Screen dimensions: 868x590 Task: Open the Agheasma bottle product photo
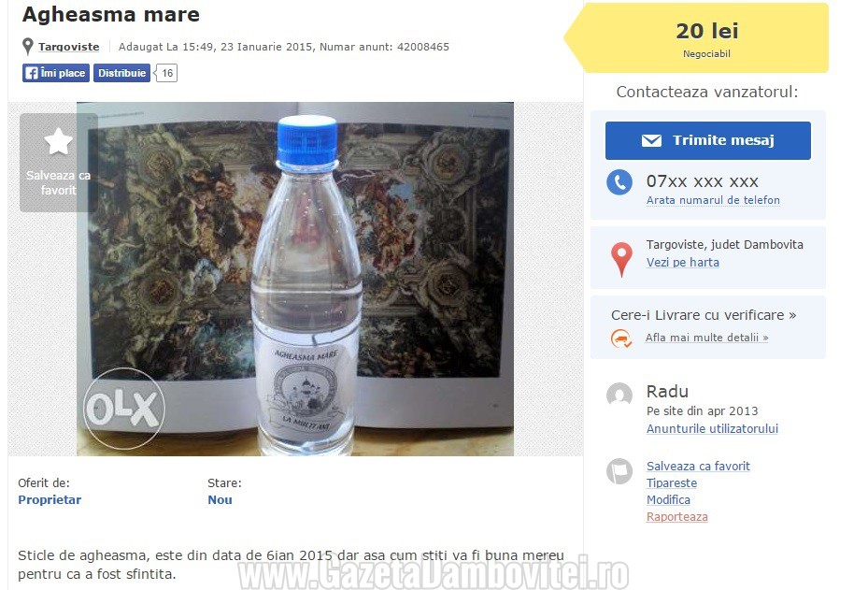pyautogui.click(x=295, y=279)
